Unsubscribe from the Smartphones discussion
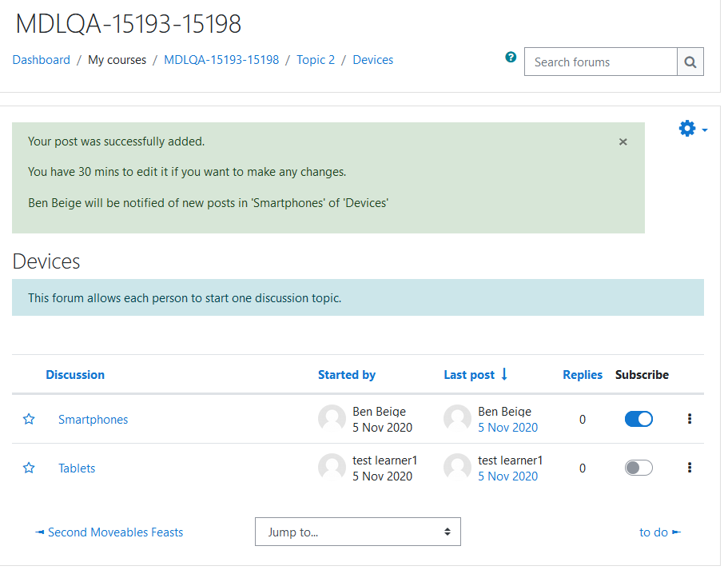The image size is (728, 570). (638, 419)
